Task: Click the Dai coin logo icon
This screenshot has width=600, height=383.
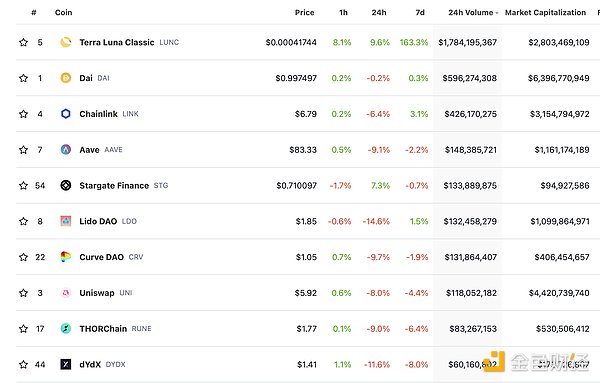Action: [x=66, y=78]
